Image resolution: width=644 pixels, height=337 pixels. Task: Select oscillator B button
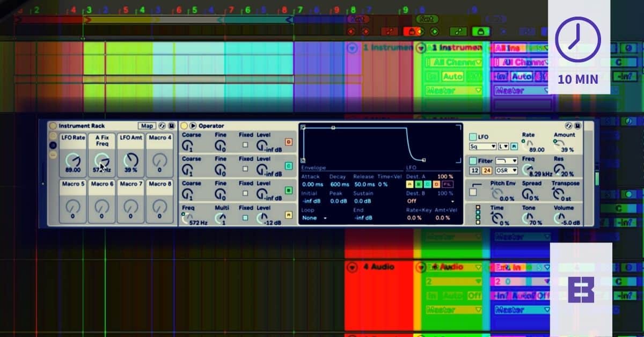289,190
